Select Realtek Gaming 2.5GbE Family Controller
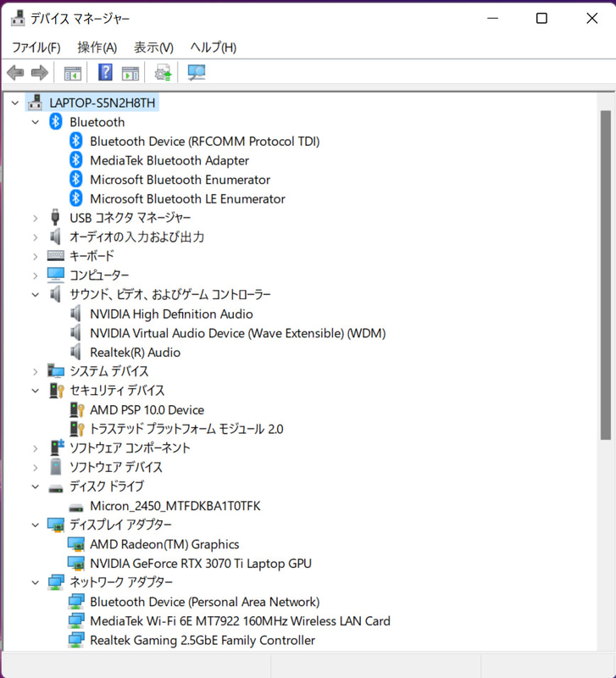 click(203, 640)
